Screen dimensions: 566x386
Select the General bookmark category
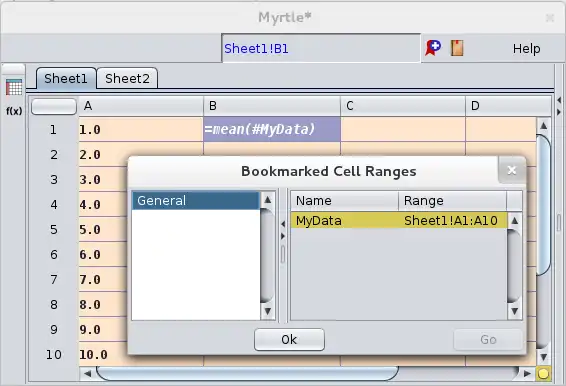pos(196,200)
